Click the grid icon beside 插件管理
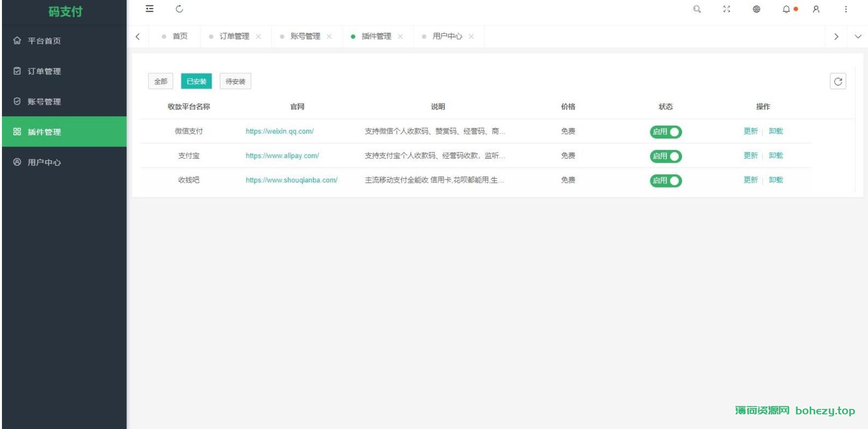This screenshot has width=868, height=429. [x=17, y=131]
